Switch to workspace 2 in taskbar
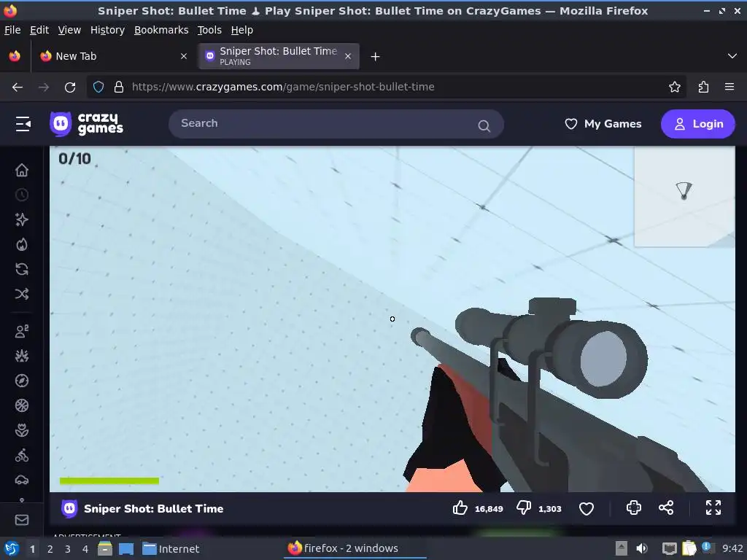This screenshot has height=560, width=747. (x=50, y=549)
